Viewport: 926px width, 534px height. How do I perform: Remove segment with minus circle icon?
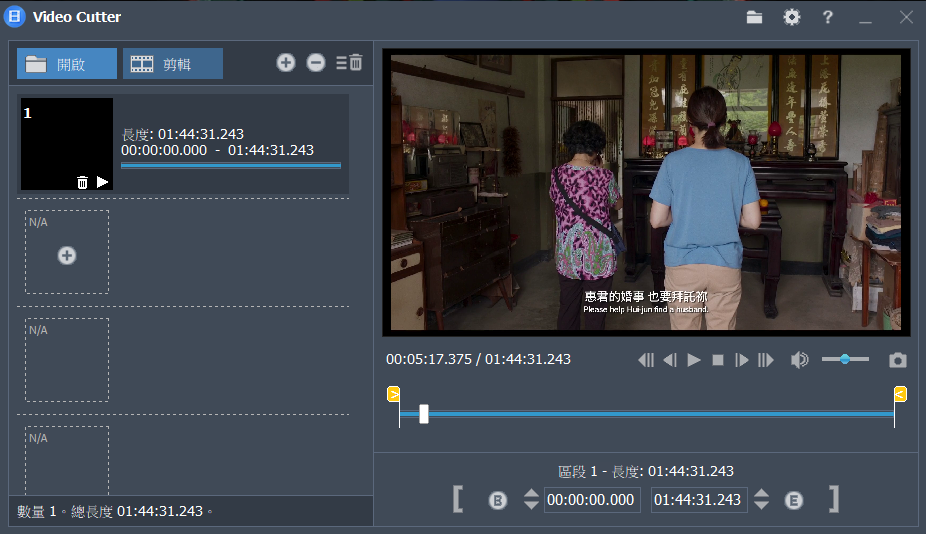coord(316,63)
